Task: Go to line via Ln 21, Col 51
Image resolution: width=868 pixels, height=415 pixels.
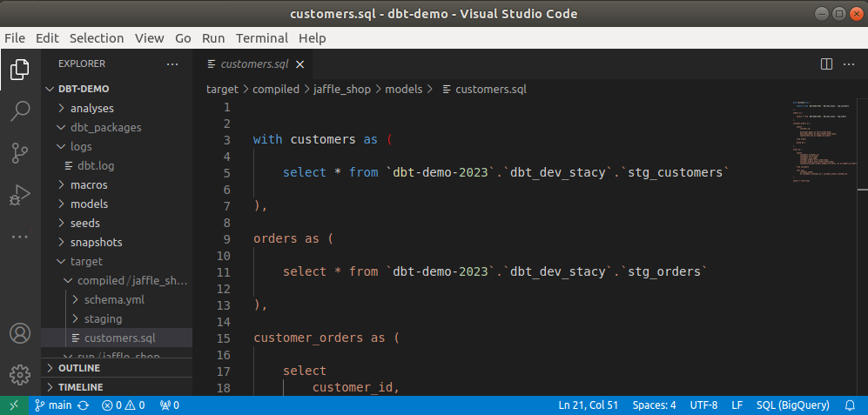Action: point(589,405)
